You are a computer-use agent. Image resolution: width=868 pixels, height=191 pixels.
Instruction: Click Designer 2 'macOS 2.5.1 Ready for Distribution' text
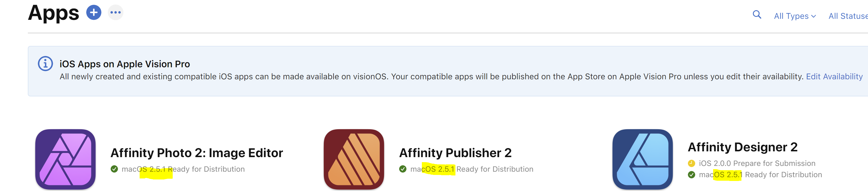[760, 175]
